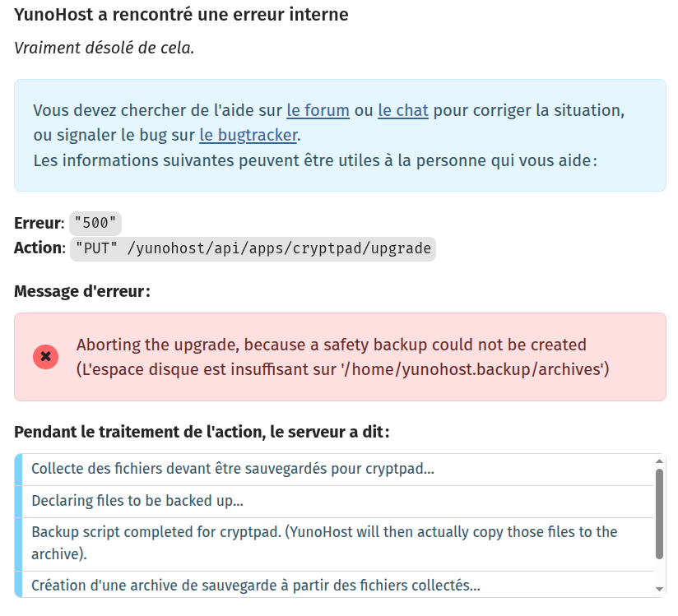Click the PUT /yunohost/api/apps/cryptpad/upgrade action text

[253, 248]
